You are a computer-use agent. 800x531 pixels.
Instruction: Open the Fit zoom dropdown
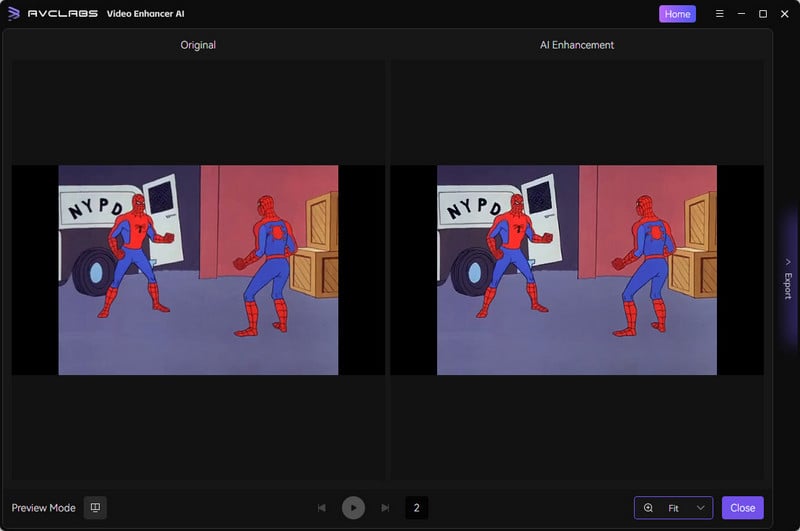(673, 508)
